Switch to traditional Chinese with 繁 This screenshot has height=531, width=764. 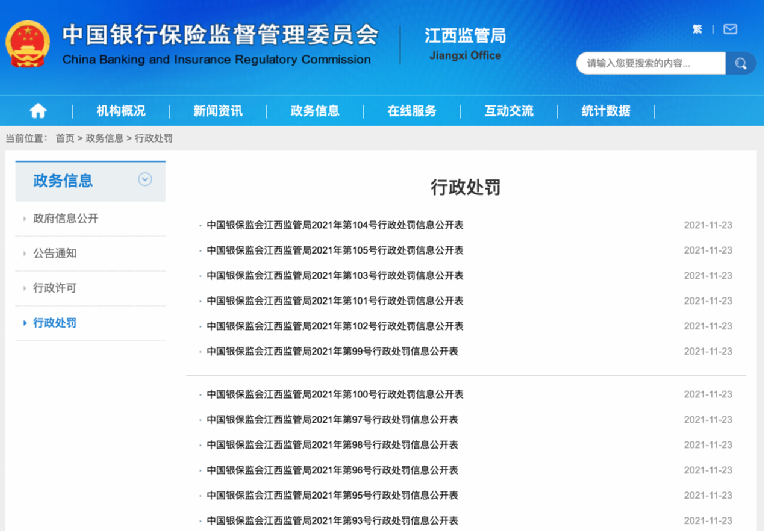(x=697, y=29)
